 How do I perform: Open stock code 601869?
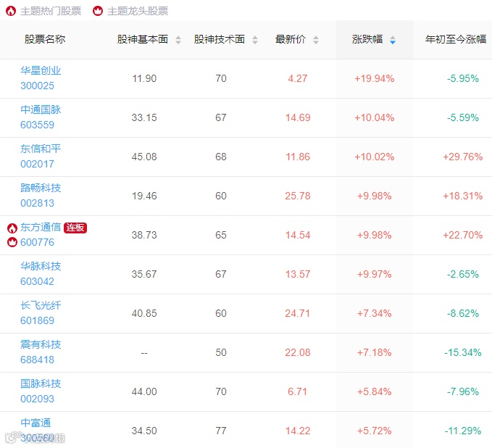(38, 320)
